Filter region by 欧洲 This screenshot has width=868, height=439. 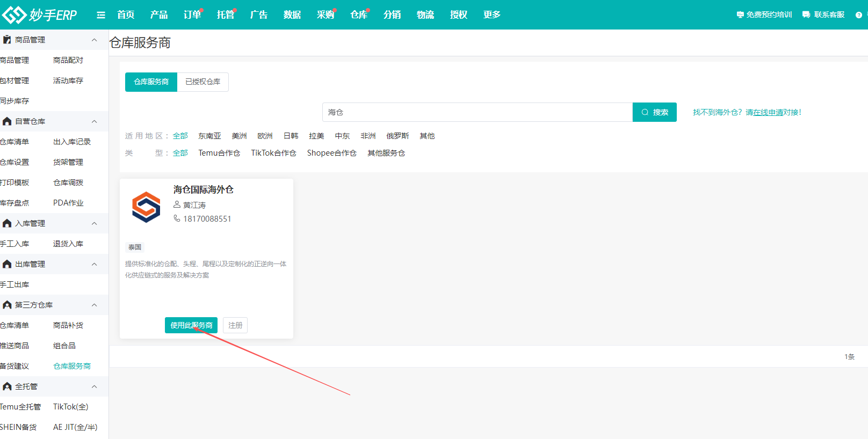(265, 136)
